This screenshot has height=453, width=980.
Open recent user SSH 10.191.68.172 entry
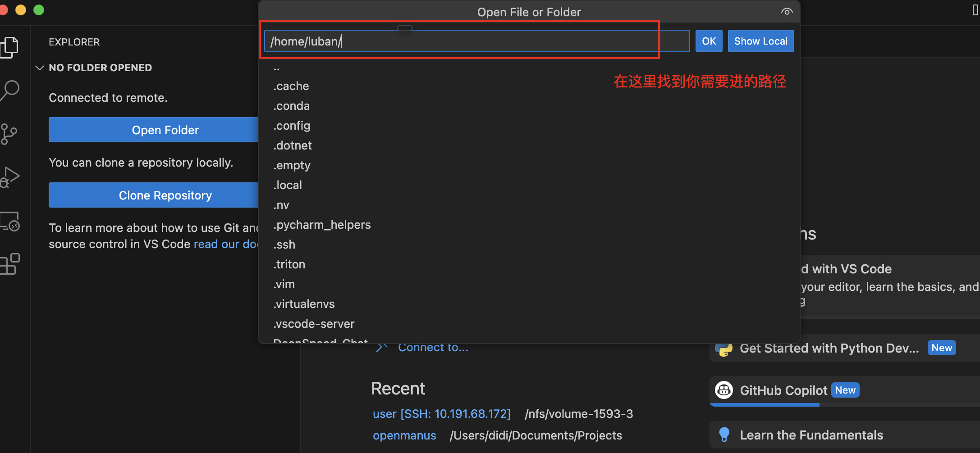[441, 414]
